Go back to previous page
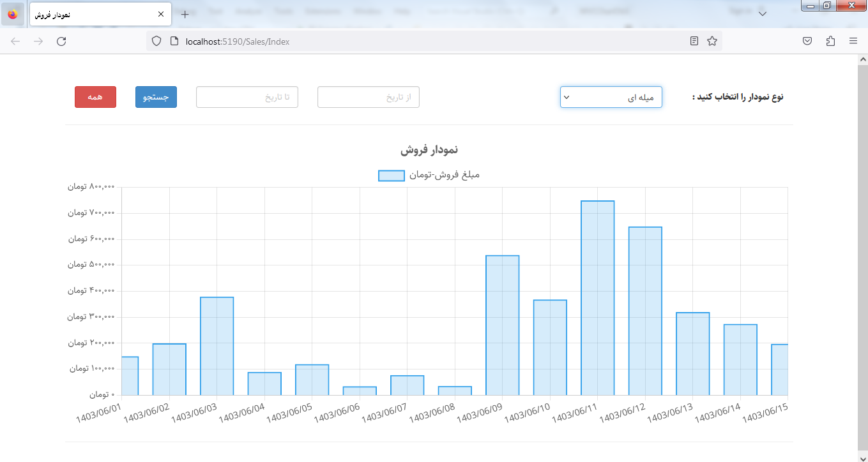Image resolution: width=868 pixels, height=462 pixels. pos(15,41)
